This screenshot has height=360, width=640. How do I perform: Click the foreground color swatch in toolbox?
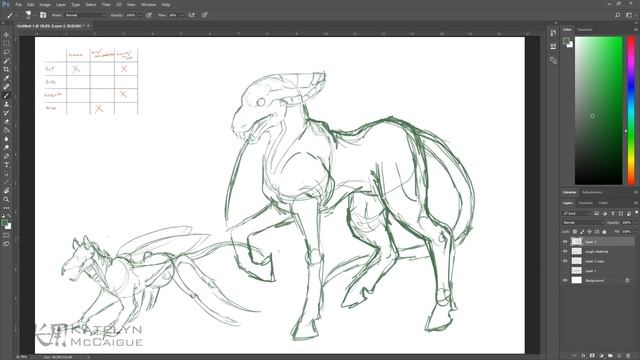4,223
